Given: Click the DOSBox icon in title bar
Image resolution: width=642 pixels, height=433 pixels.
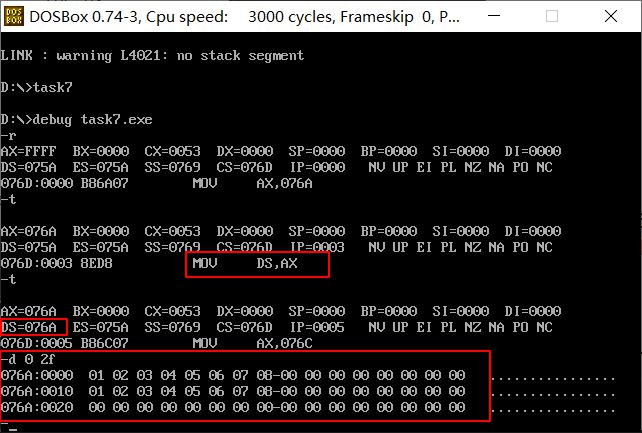Looking at the screenshot, I should coord(14,16).
